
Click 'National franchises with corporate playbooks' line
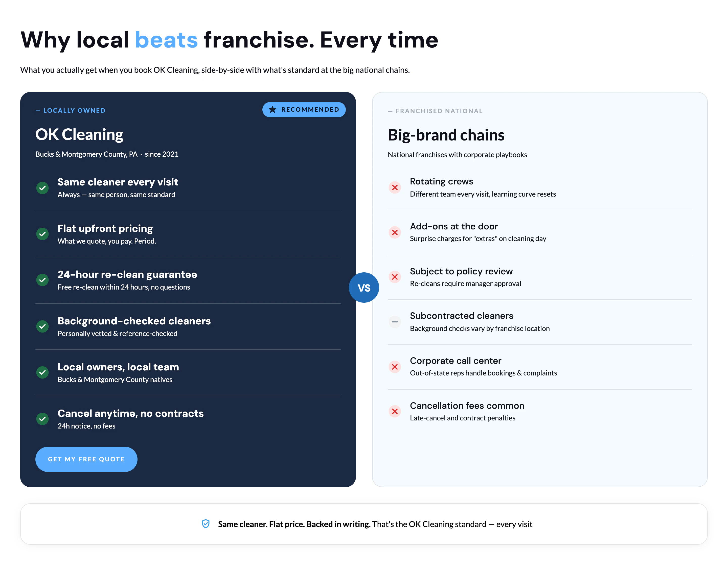[457, 155]
